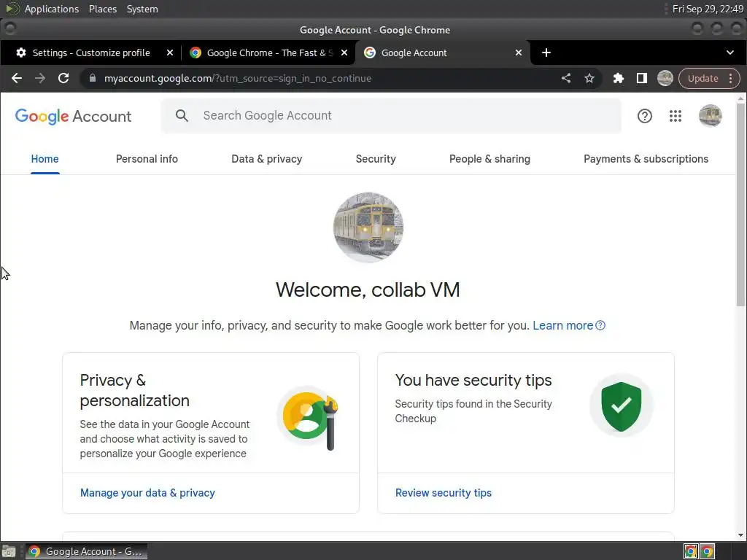The height and width of the screenshot is (560, 747).
Task: Share this page via the share icon
Action: point(566,78)
